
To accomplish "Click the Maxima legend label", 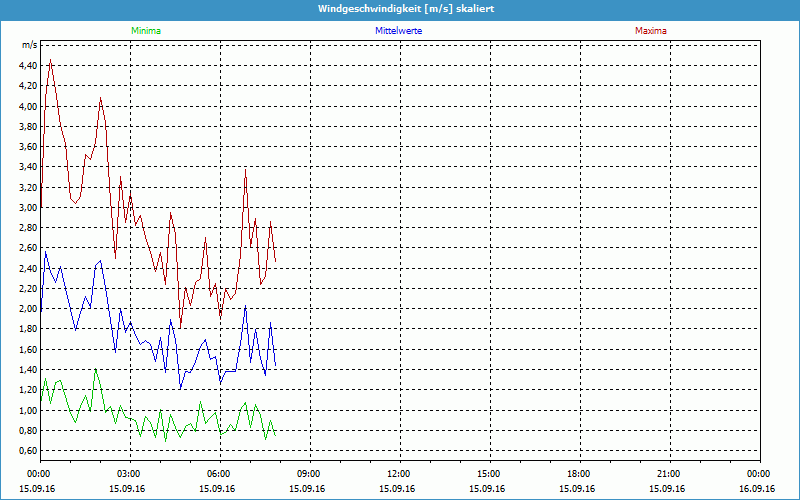I will [x=651, y=31].
